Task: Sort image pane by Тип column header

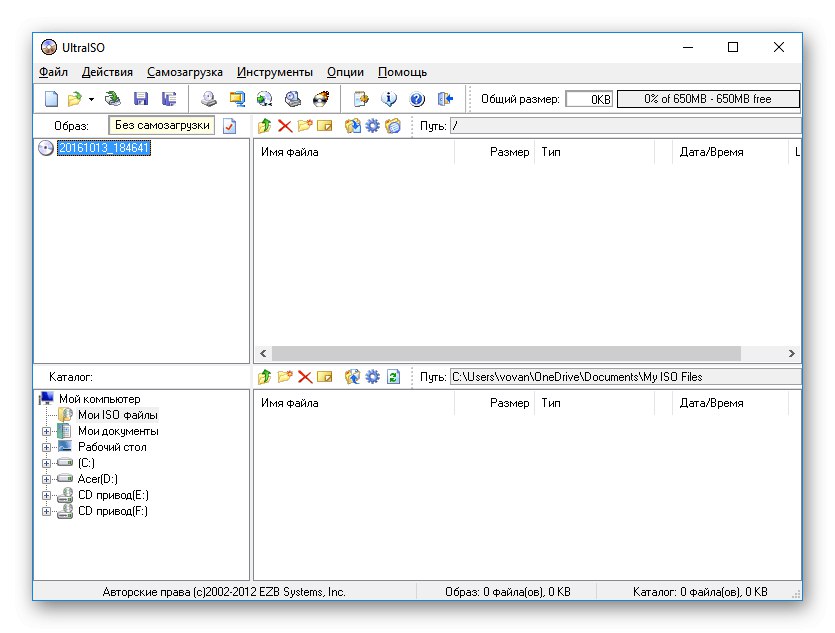Action: [x=595, y=152]
